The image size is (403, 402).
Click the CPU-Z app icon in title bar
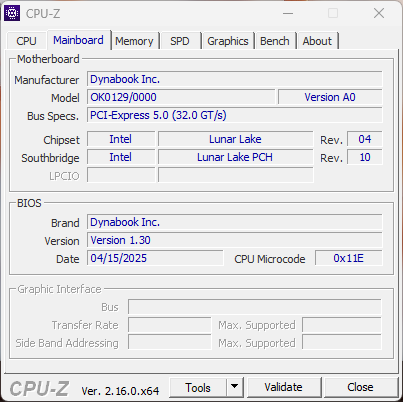point(12,13)
